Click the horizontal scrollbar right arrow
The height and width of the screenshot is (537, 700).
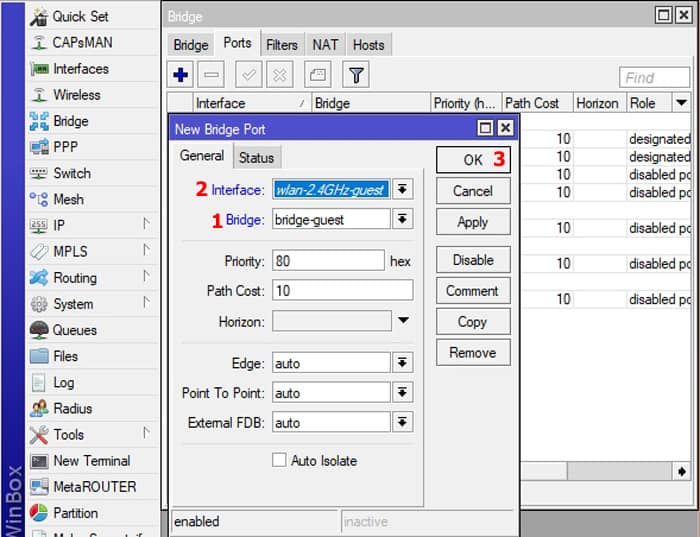pyautogui.click(x=681, y=471)
